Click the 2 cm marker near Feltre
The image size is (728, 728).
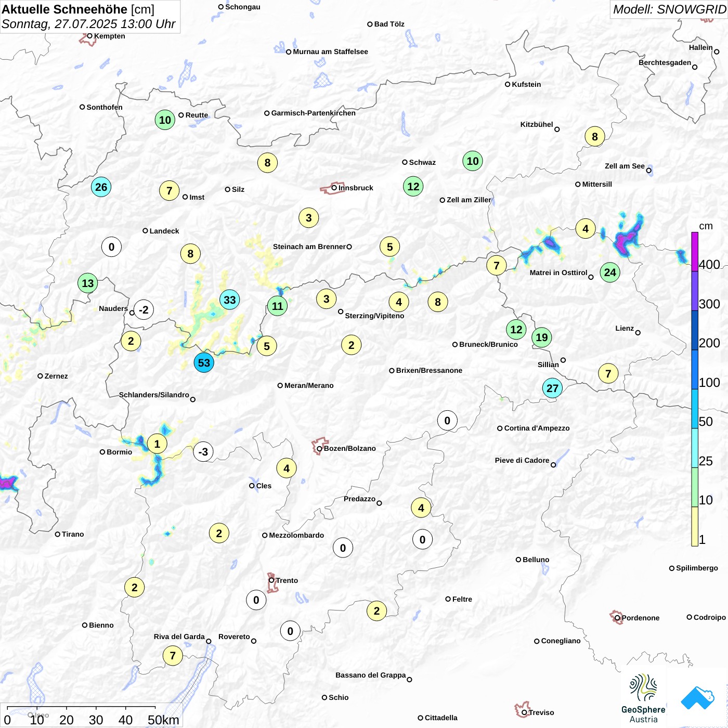(x=376, y=611)
